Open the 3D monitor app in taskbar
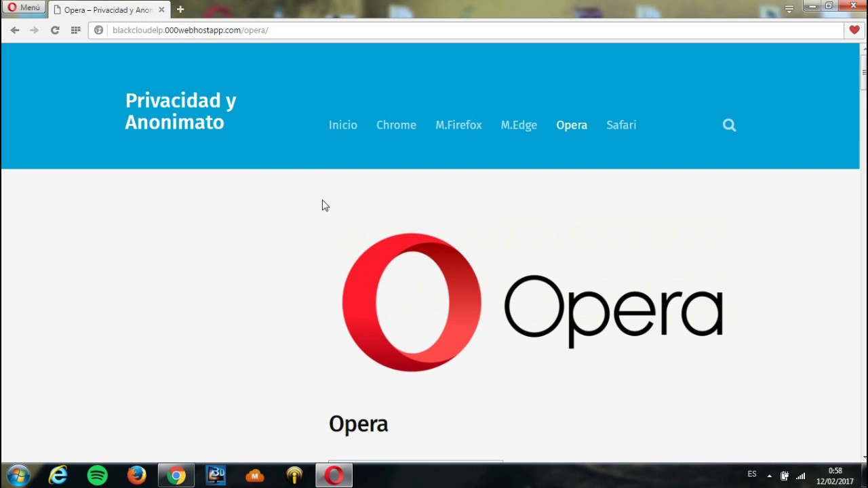Image resolution: width=868 pixels, height=488 pixels. pos(216,476)
